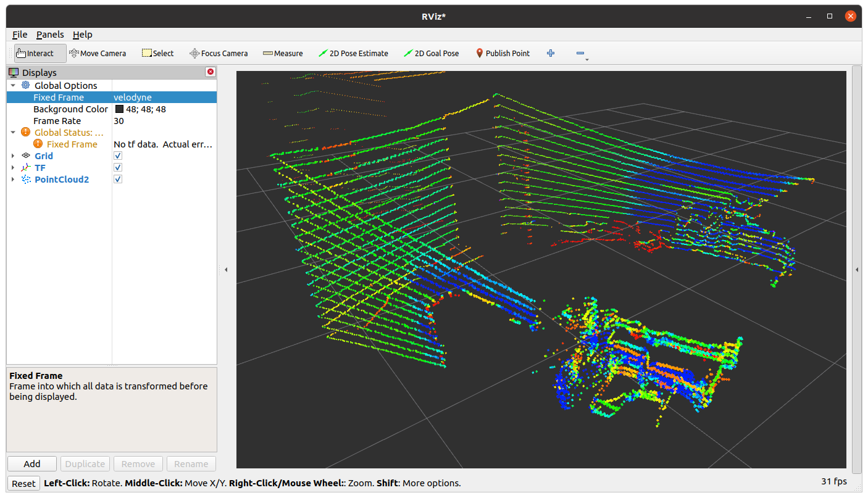Select the Fixed Frame property row
Viewport: 868px width, 498px height.
(112, 97)
